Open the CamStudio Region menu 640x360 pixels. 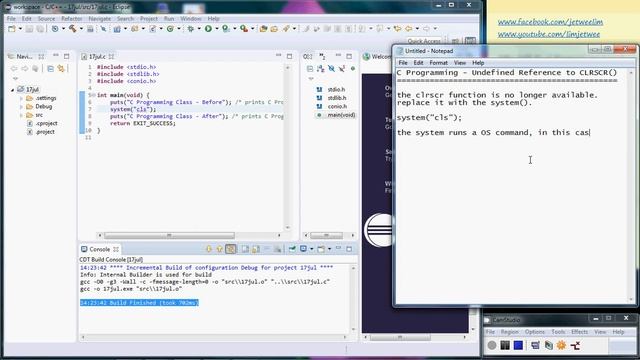(x=509, y=332)
